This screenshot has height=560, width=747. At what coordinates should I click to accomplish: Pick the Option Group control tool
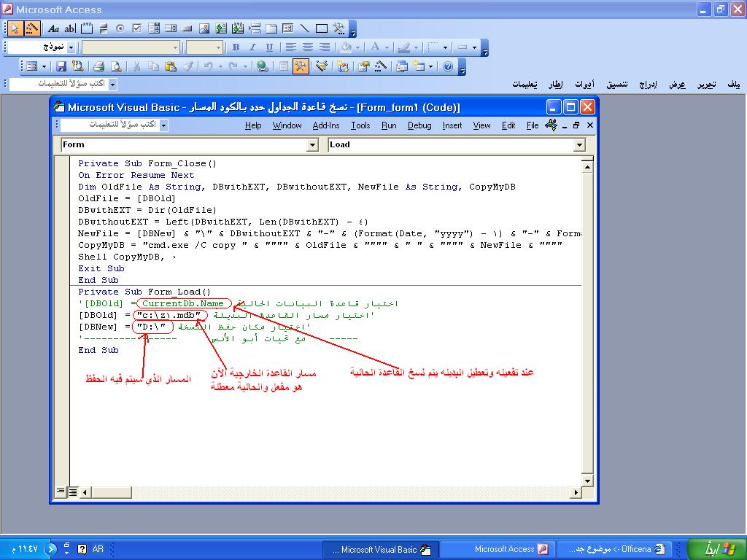click(87, 28)
